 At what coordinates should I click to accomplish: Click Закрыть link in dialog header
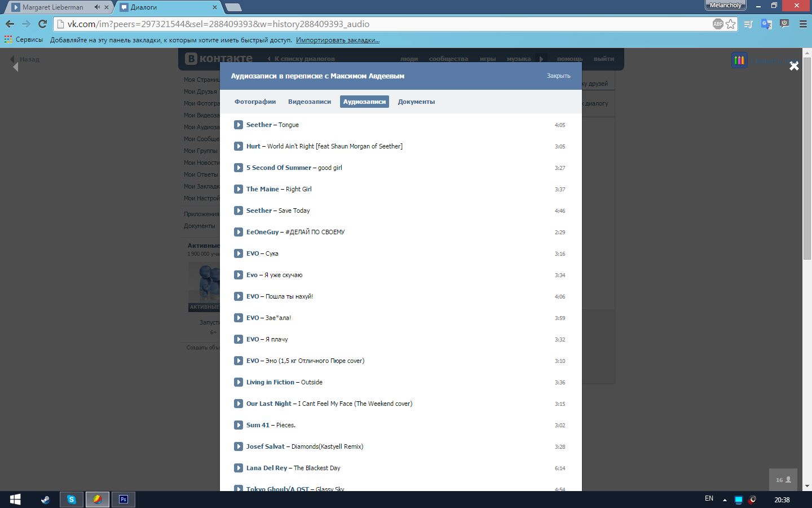[x=558, y=76]
